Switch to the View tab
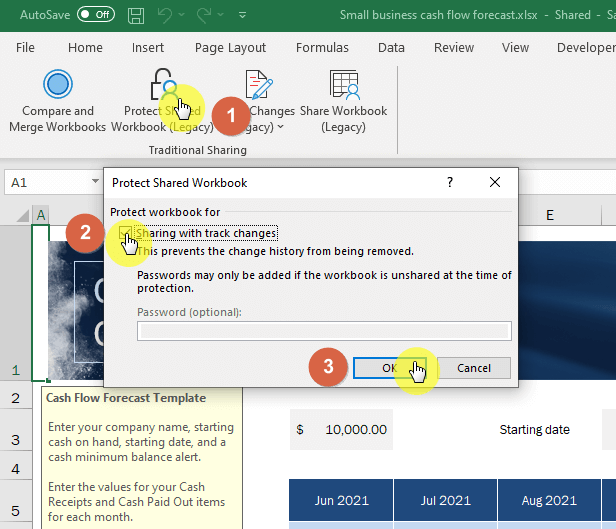The height and width of the screenshot is (529, 616). (x=515, y=48)
